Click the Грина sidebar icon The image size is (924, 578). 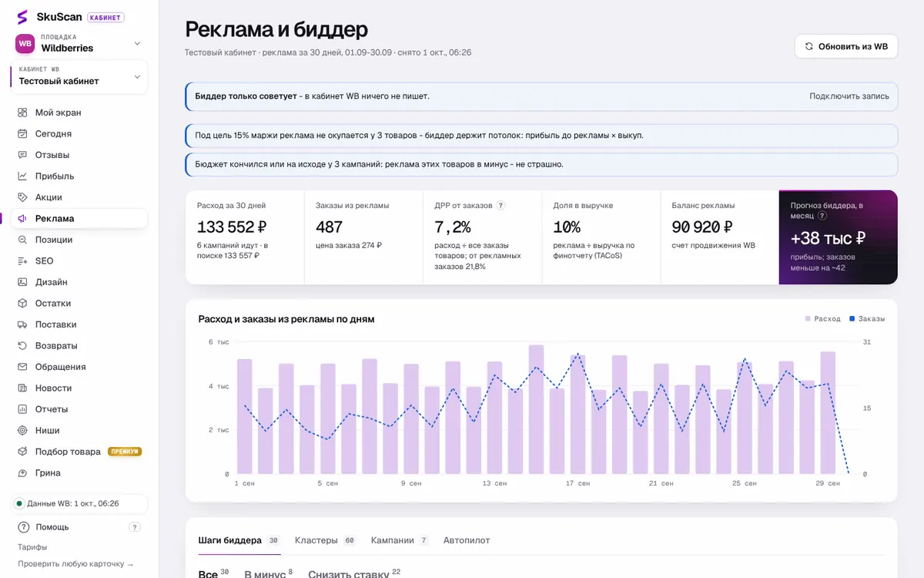22,472
